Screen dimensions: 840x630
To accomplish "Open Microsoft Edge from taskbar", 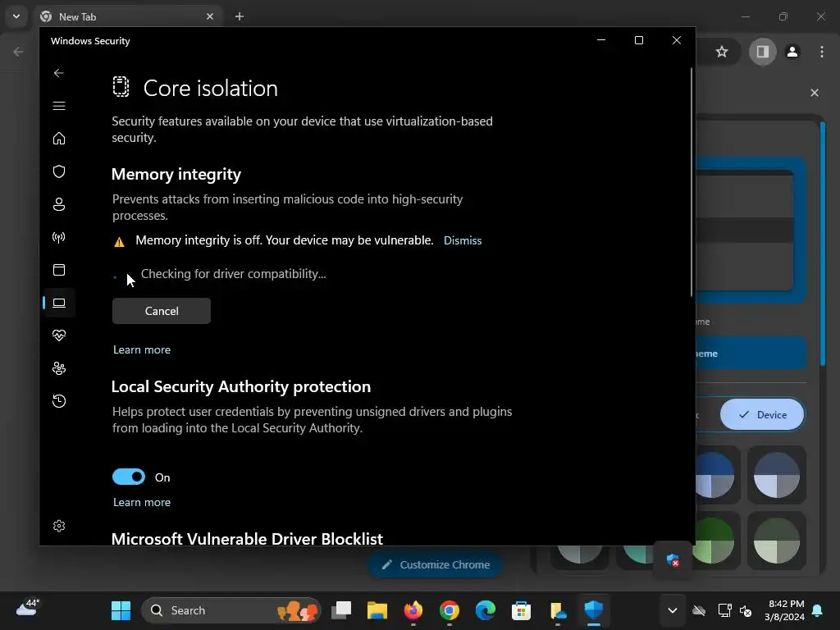I will click(486, 610).
